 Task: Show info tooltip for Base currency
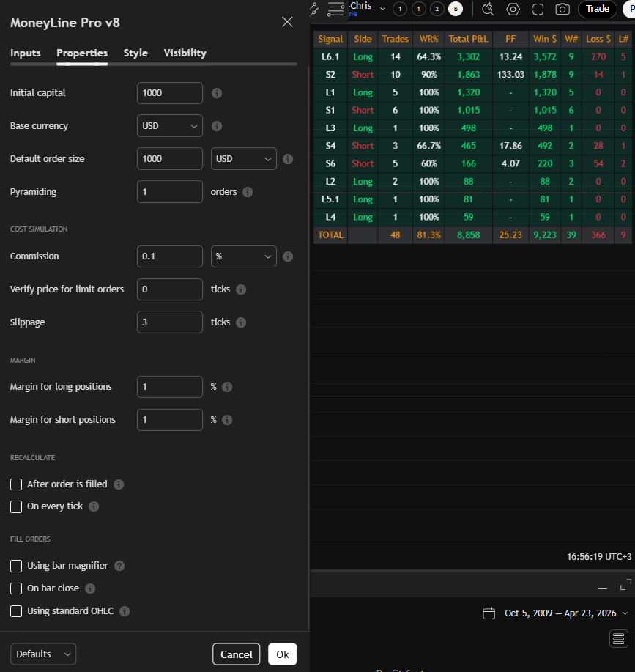point(217,126)
